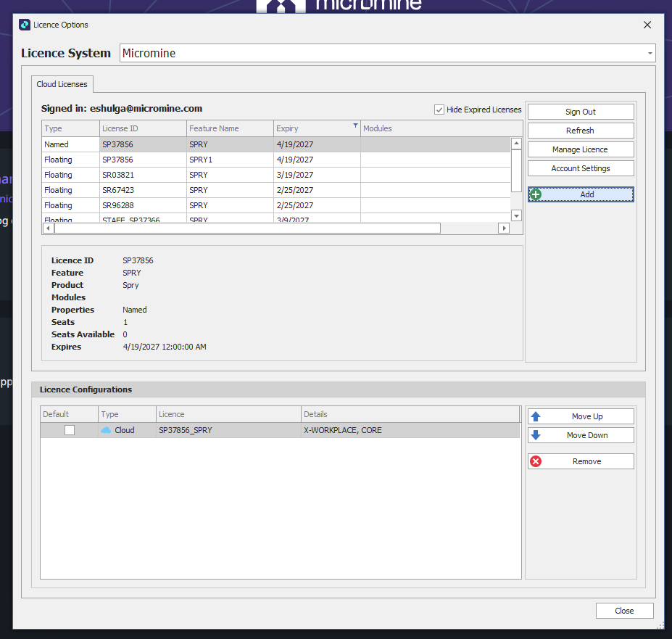Click the license list scroll up arrow

pos(516,143)
